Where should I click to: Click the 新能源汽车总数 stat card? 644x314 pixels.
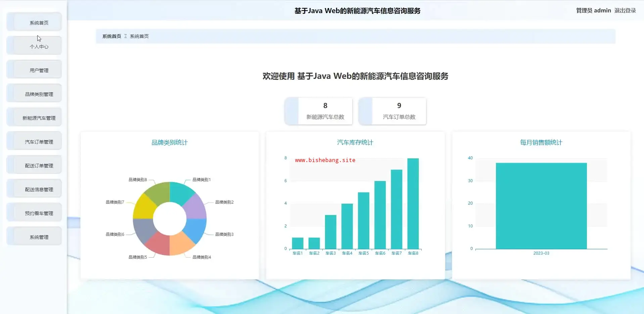pos(319,111)
